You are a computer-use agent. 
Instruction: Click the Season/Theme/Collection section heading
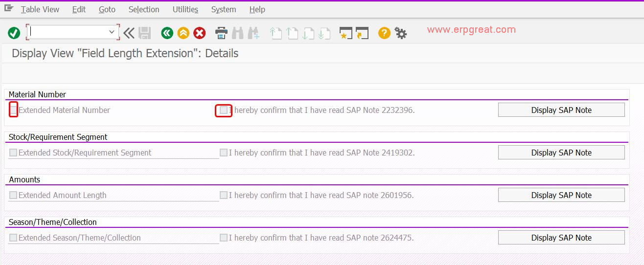click(x=52, y=222)
